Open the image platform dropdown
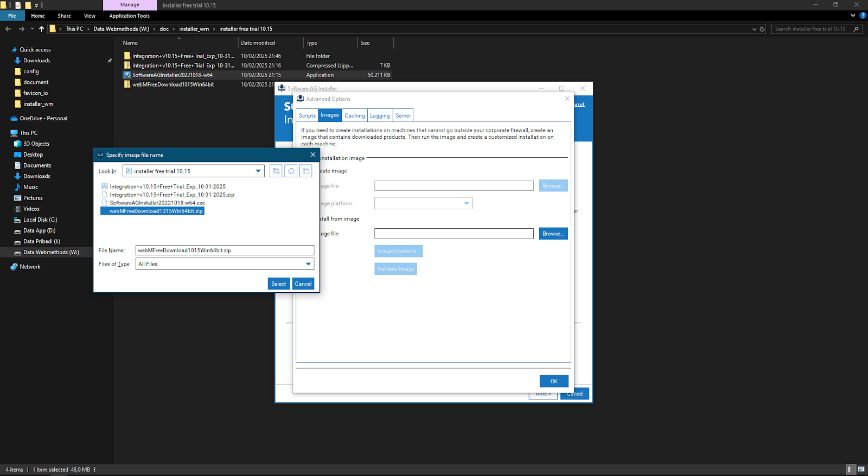The image size is (868, 476). click(x=467, y=203)
